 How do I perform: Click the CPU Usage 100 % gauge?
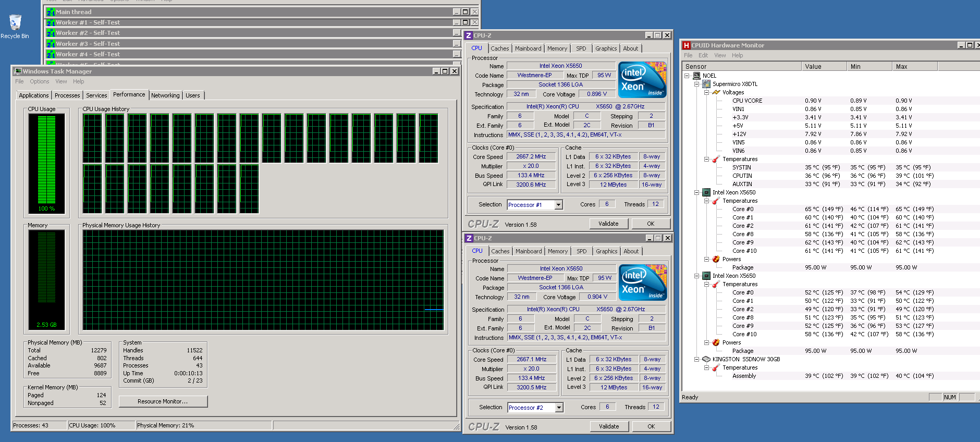point(46,164)
